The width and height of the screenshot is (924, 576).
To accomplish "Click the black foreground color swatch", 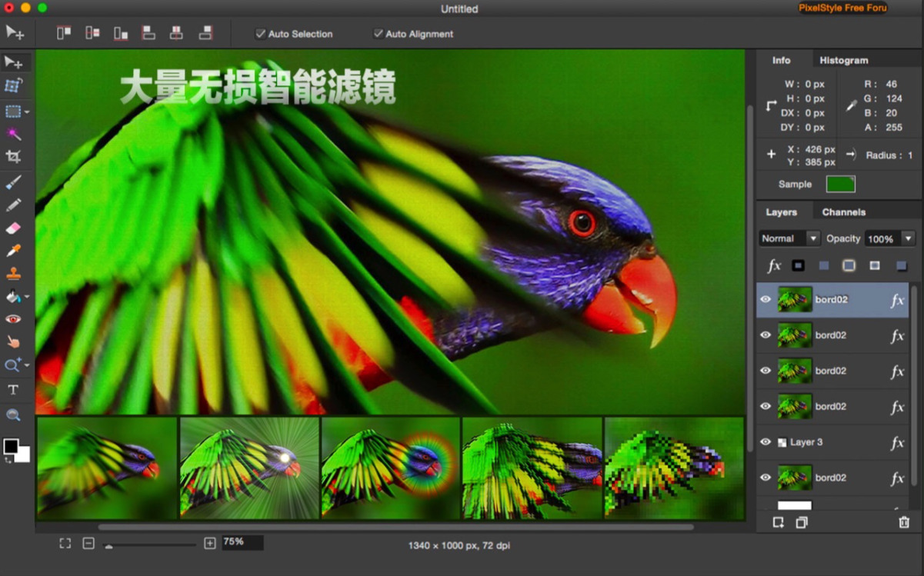I will [10, 446].
